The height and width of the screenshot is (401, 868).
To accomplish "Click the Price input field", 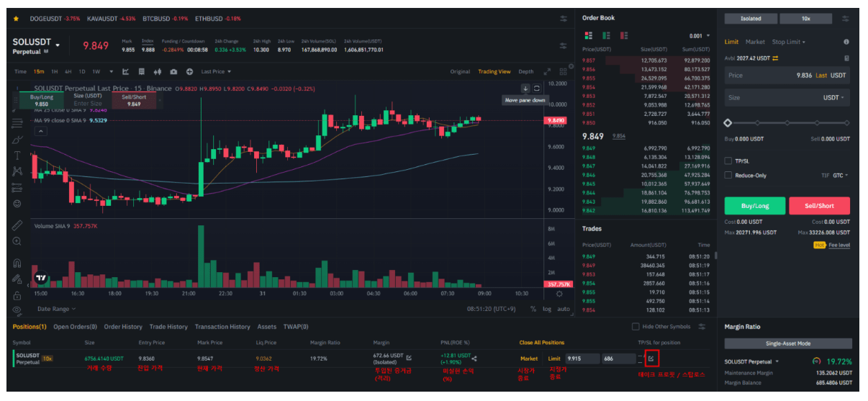I will coord(787,75).
